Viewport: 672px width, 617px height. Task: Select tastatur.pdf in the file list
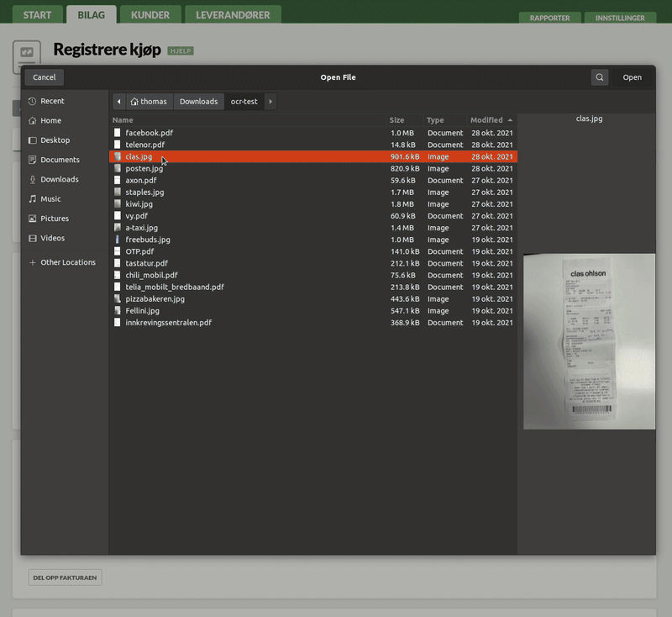(x=313, y=263)
